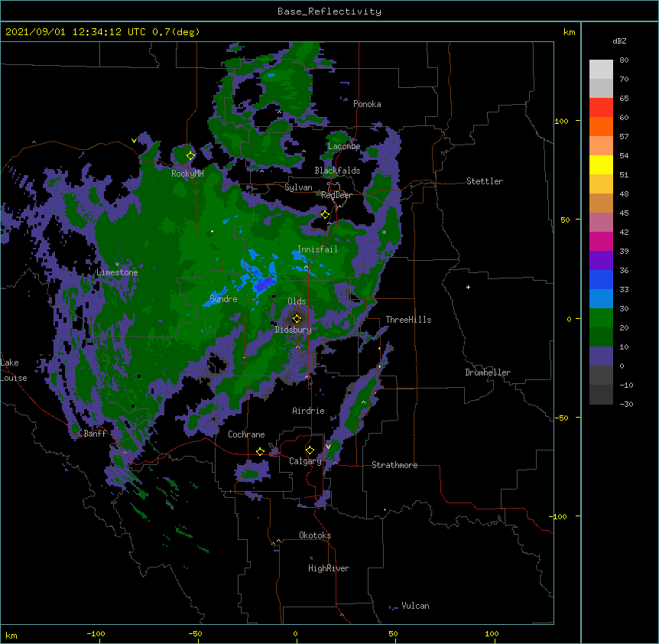
Task: Click the -50 tick on right vertical axis
Action: pos(561,418)
